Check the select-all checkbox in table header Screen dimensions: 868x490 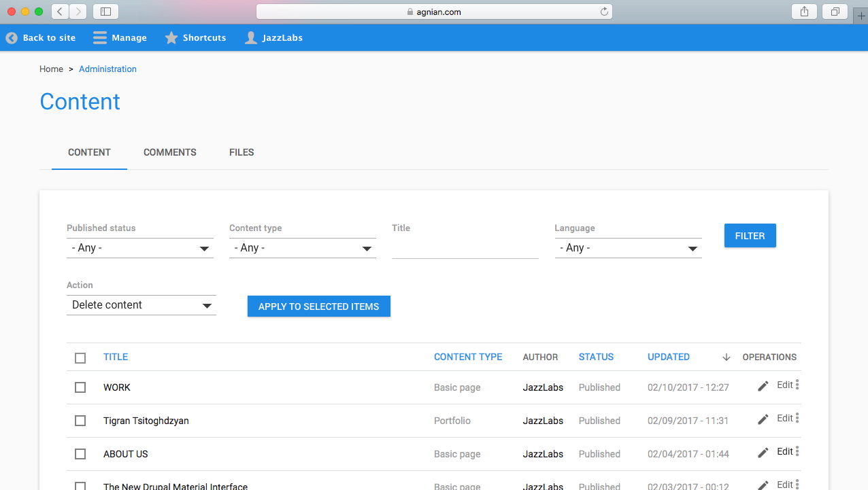(x=80, y=357)
